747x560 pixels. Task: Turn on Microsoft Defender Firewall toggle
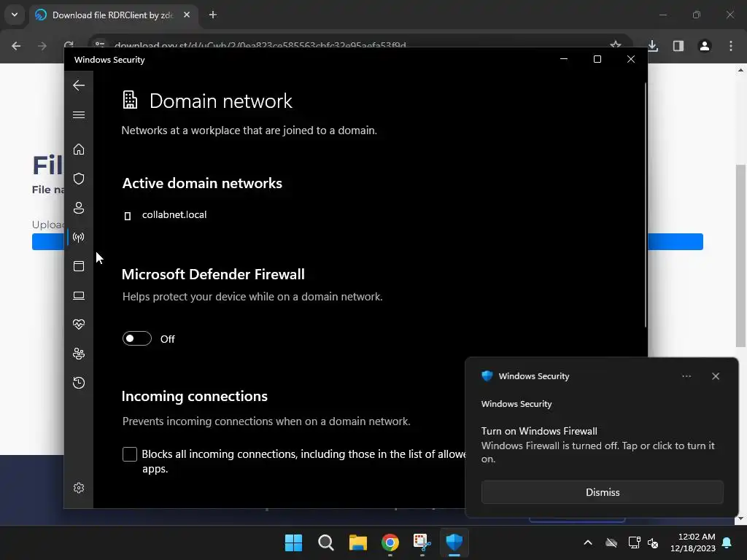136,338
